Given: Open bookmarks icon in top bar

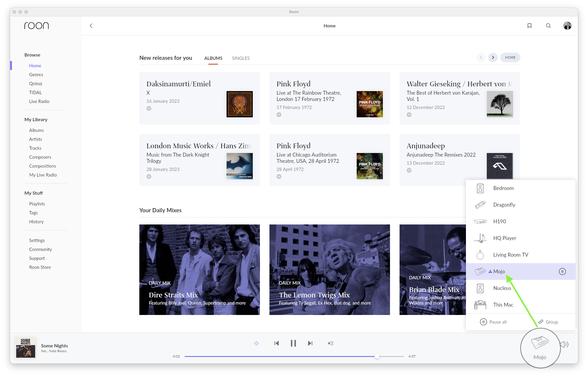Looking at the screenshot, I should (529, 26).
